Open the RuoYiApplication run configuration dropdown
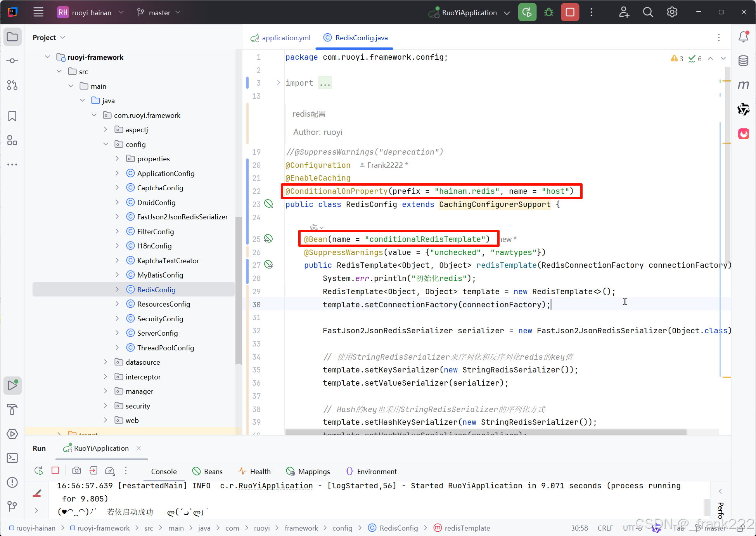756x536 pixels. tap(507, 12)
